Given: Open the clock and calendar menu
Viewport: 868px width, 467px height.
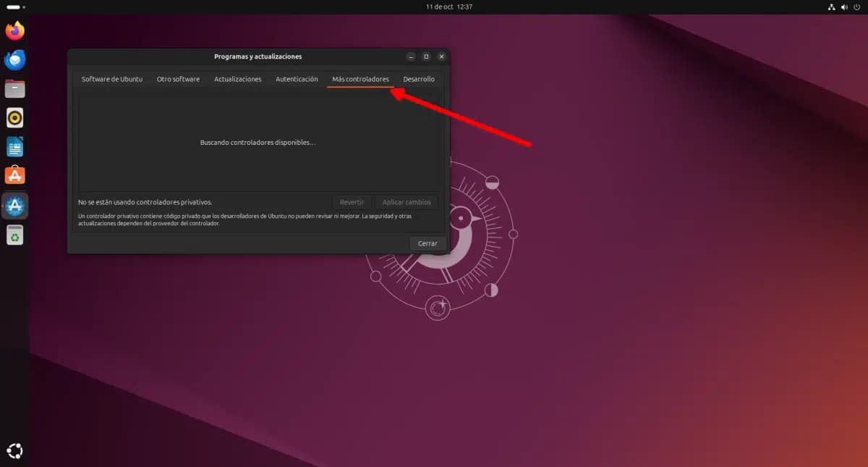Looking at the screenshot, I should [x=449, y=7].
